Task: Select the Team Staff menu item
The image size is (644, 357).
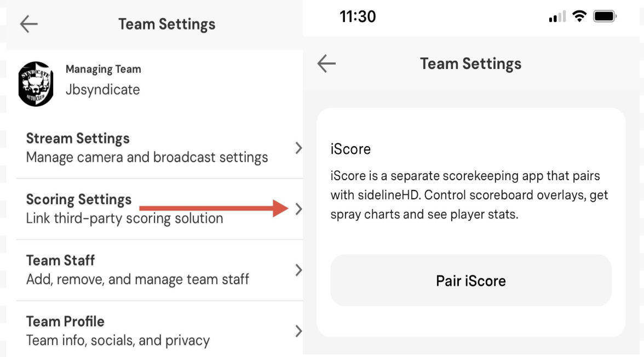Action: coord(137,270)
